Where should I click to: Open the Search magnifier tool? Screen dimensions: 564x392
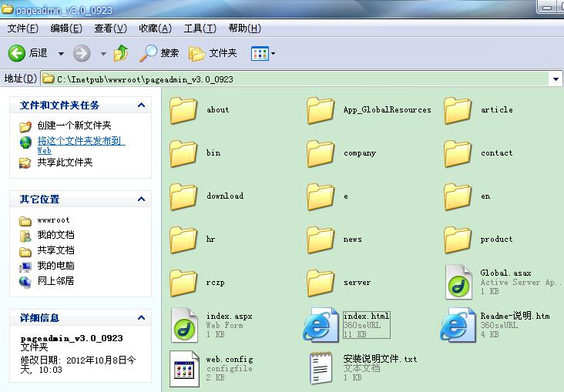coord(148,53)
